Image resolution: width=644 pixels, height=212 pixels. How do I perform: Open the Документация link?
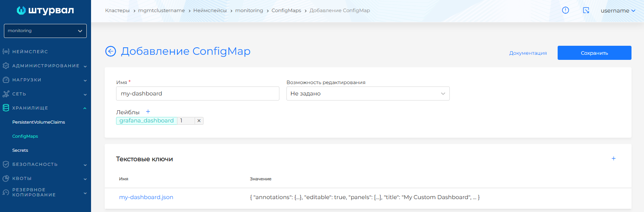pyautogui.click(x=528, y=53)
